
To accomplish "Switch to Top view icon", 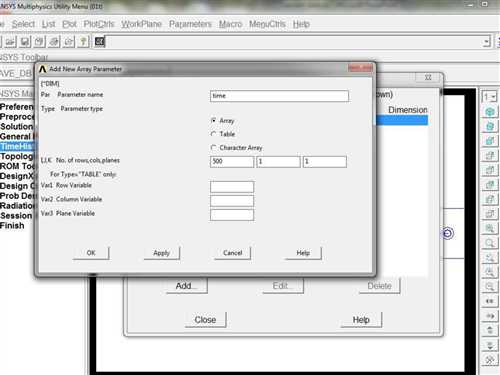I will [490, 170].
